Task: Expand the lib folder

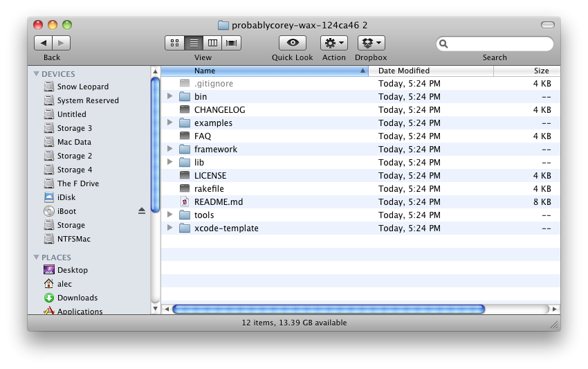Action: 170,162
